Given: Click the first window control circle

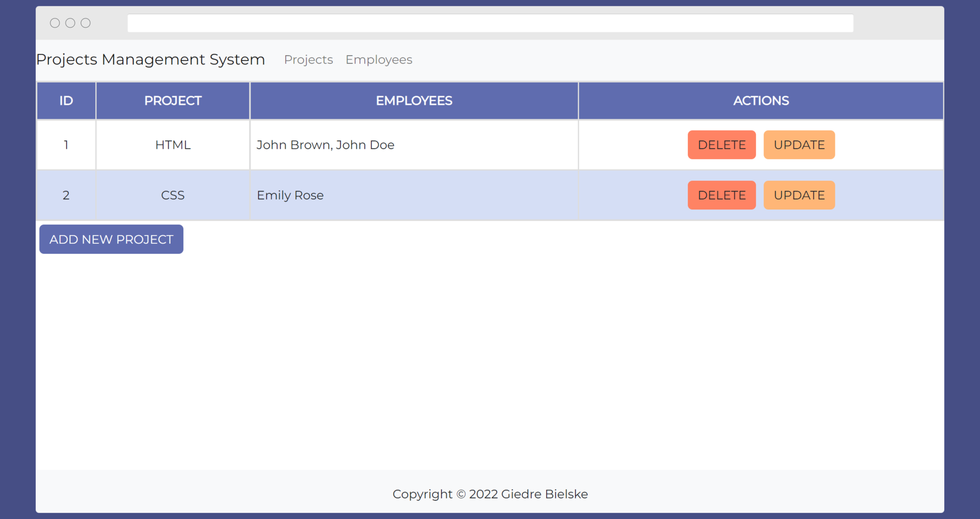Looking at the screenshot, I should [x=55, y=23].
